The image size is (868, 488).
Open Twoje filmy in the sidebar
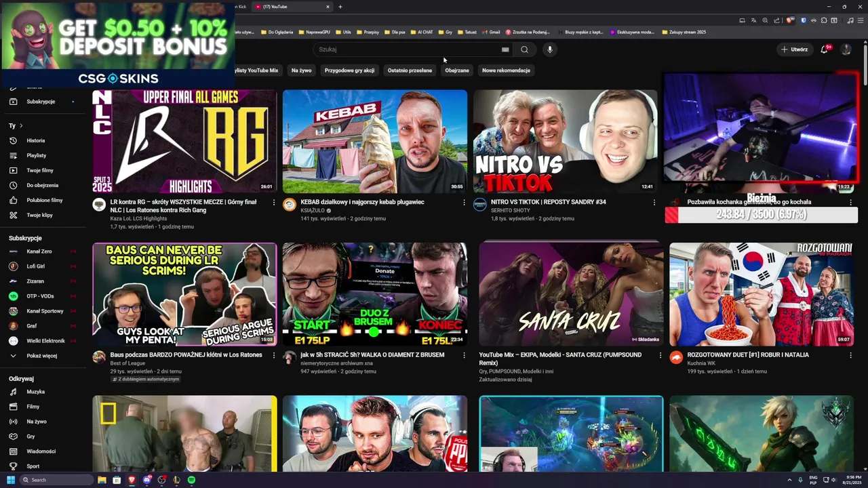40,170
